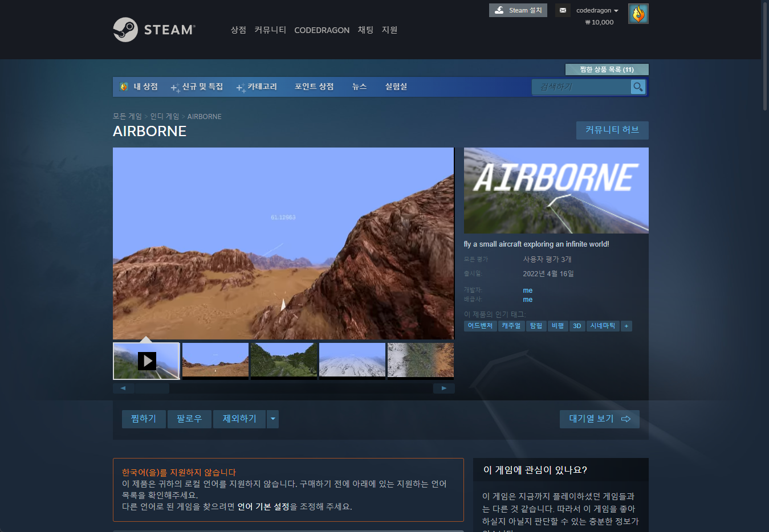This screenshot has height=532, width=769.
Task: Open 지원 menu in header
Action: pyautogui.click(x=389, y=30)
